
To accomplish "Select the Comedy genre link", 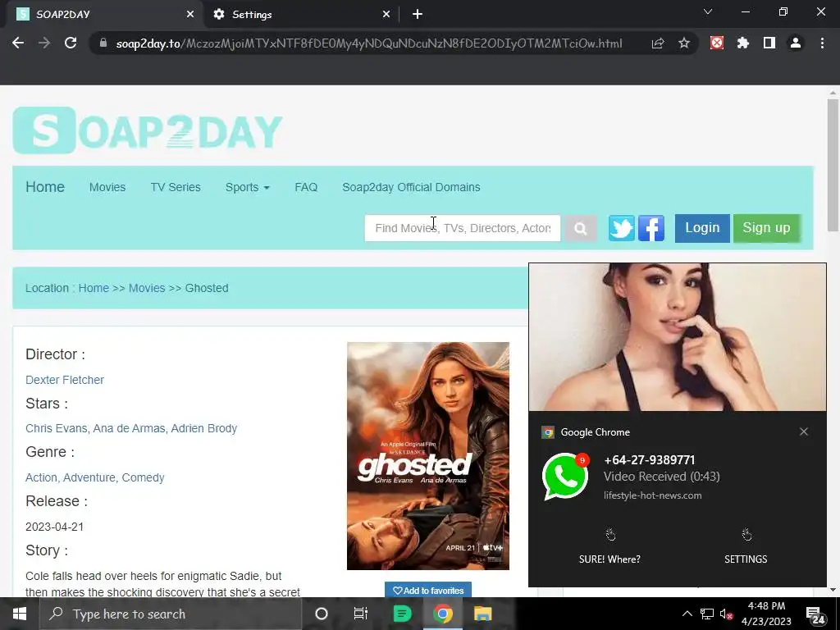I will point(143,477).
